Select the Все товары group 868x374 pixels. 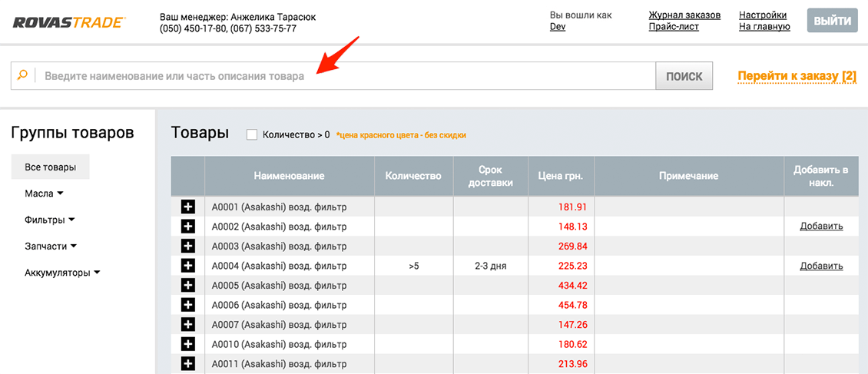point(51,167)
